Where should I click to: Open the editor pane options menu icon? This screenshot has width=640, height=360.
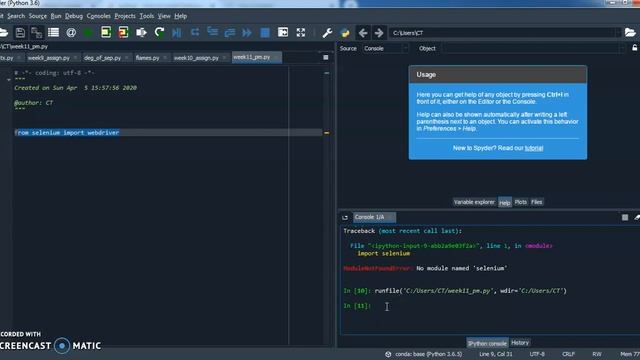tap(326, 58)
